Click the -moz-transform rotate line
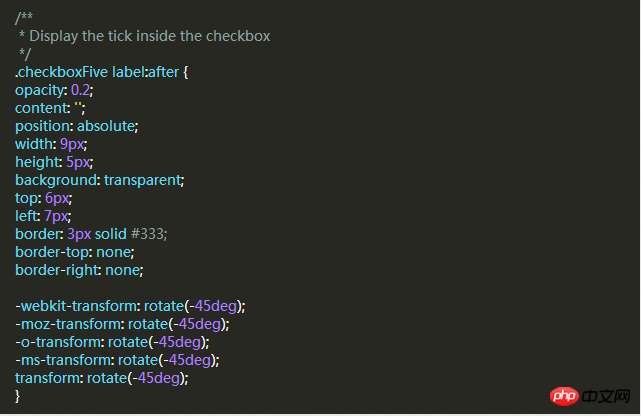Screen dimensions: 641x416 tap(122, 324)
